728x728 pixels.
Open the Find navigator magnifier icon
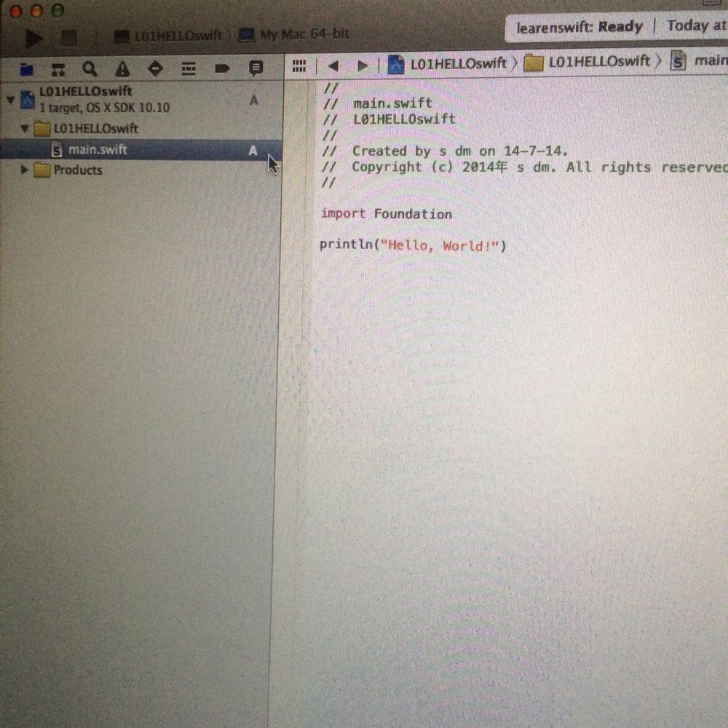tap(90, 69)
